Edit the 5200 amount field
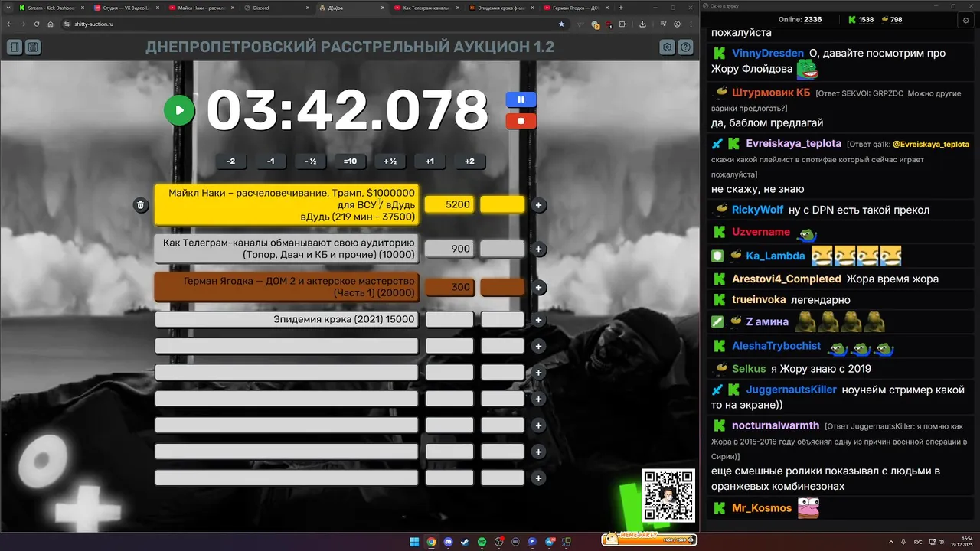The image size is (980, 551). point(449,204)
